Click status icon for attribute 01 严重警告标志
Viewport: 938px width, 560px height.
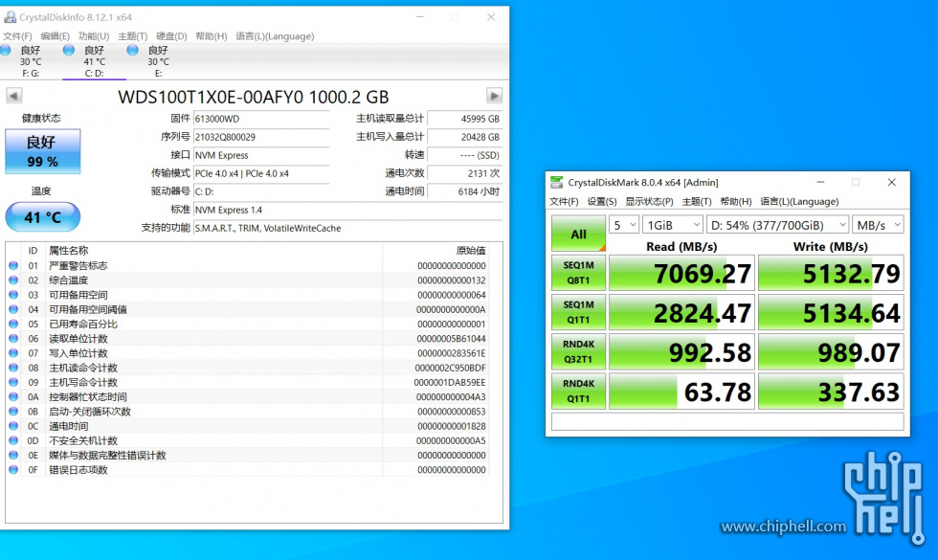pyautogui.click(x=13, y=266)
